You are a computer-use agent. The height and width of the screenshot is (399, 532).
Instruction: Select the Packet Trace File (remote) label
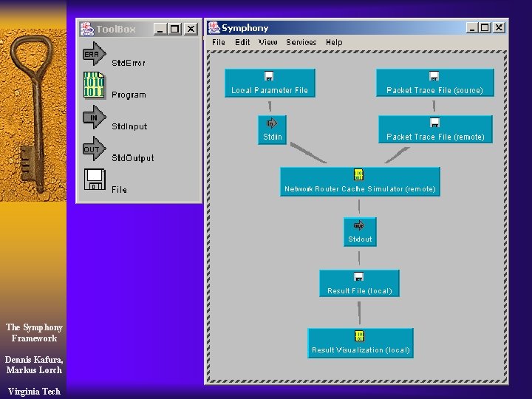(435, 137)
